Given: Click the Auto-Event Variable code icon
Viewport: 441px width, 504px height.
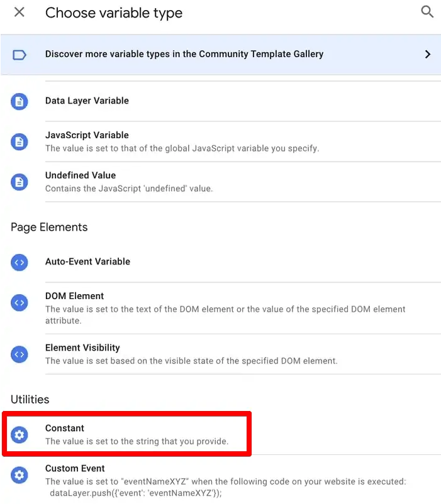Looking at the screenshot, I should (x=20, y=262).
